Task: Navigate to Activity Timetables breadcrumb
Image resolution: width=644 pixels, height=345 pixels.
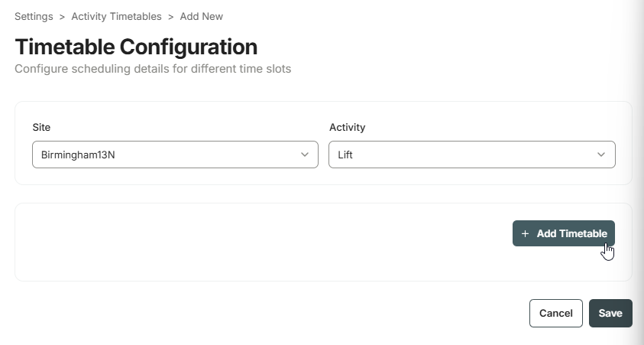Action: [x=117, y=17]
